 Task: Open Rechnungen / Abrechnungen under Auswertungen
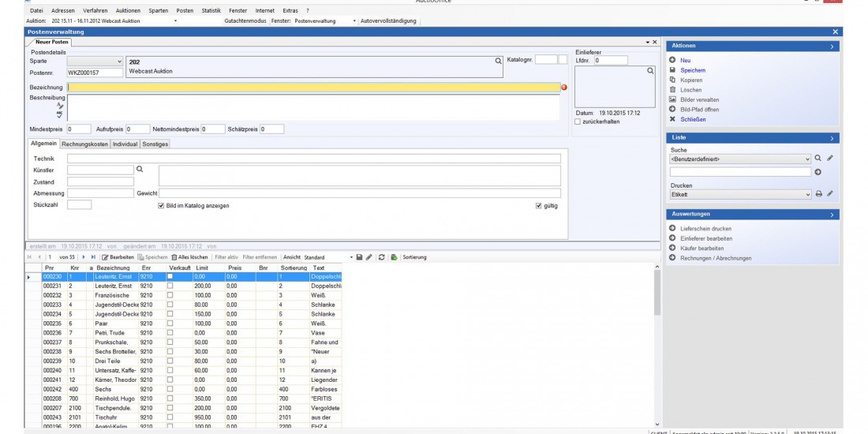tap(716, 258)
